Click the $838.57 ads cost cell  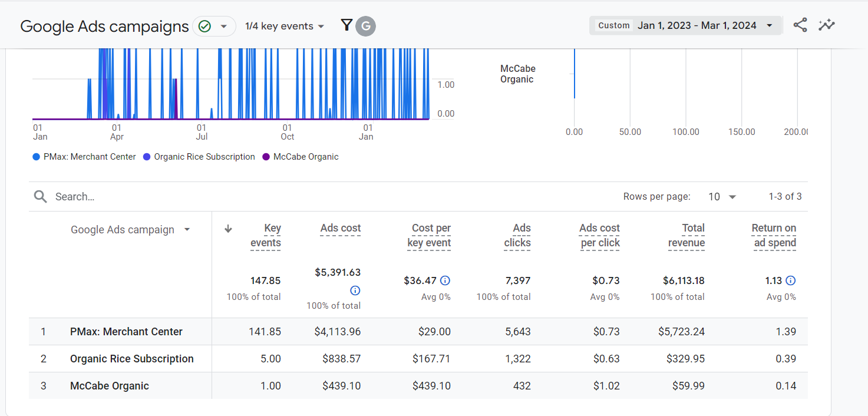point(341,359)
